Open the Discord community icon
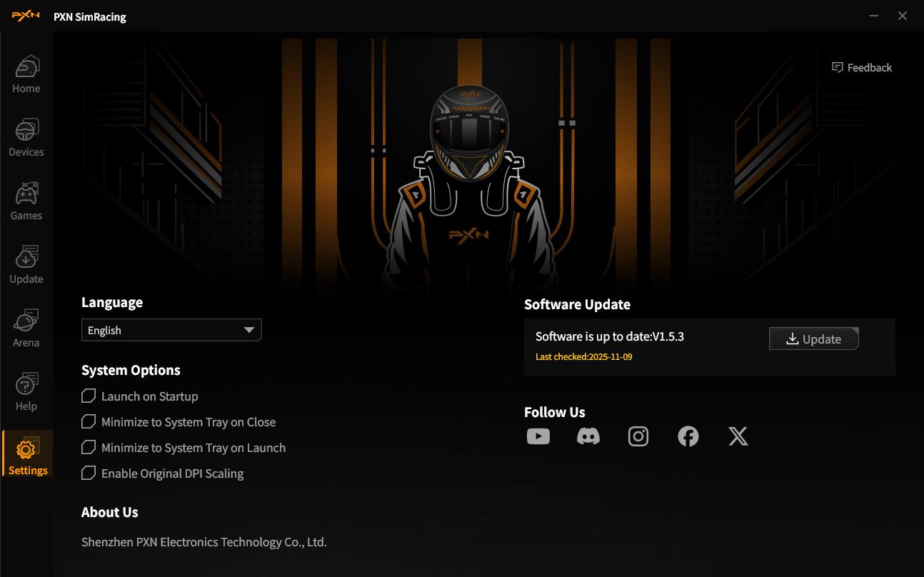The image size is (924, 577). pos(588,436)
